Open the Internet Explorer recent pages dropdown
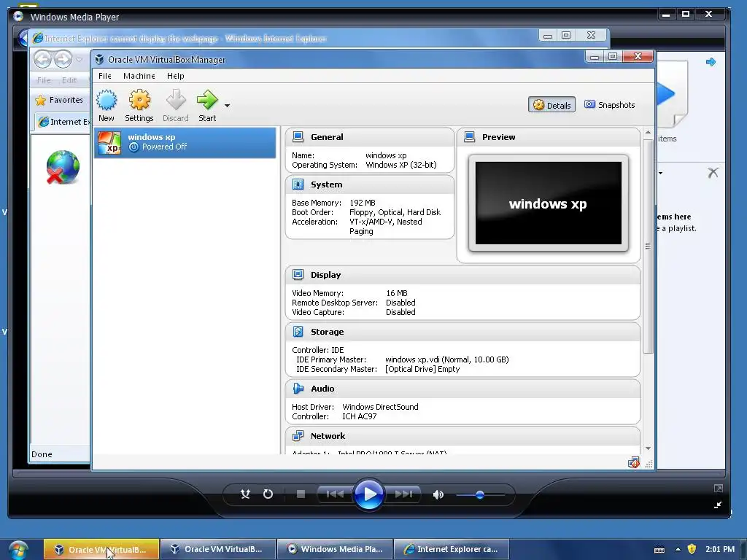This screenshot has width=747, height=560. pos(79,60)
